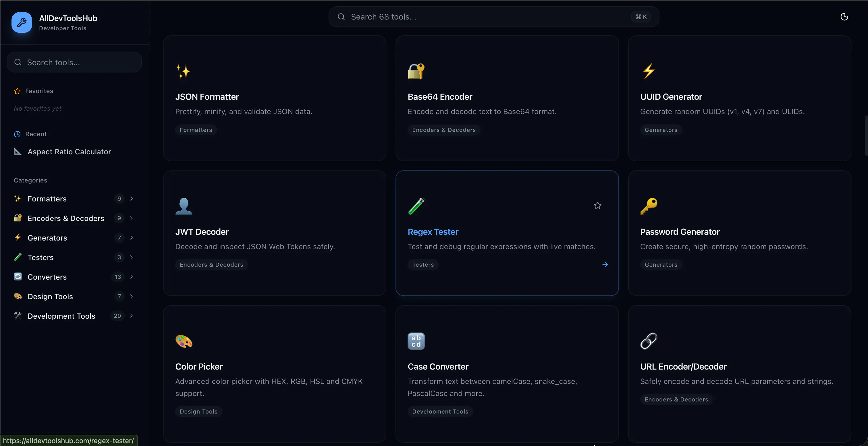Select the JWT Decoder silhouette icon
868x446 pixels.
click(x=184, y=206)
